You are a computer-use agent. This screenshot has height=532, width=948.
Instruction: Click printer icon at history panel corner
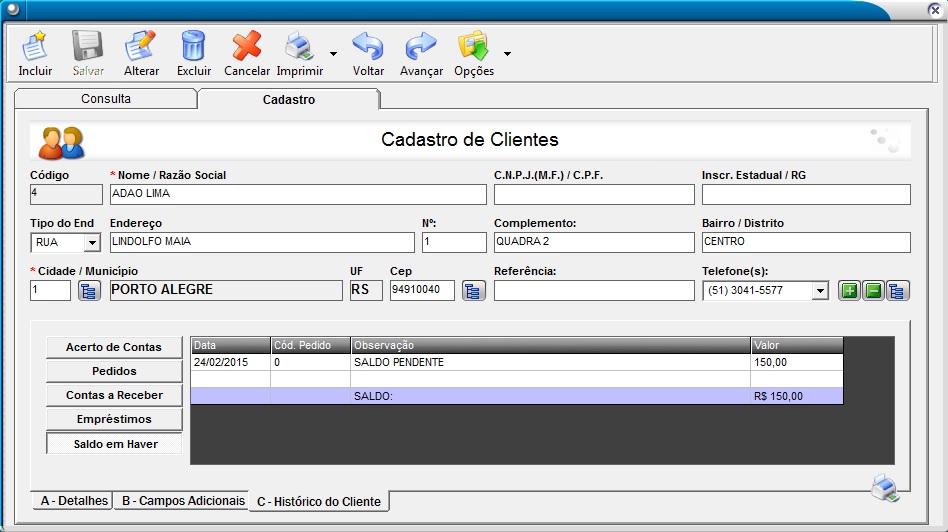click(885, 488)
